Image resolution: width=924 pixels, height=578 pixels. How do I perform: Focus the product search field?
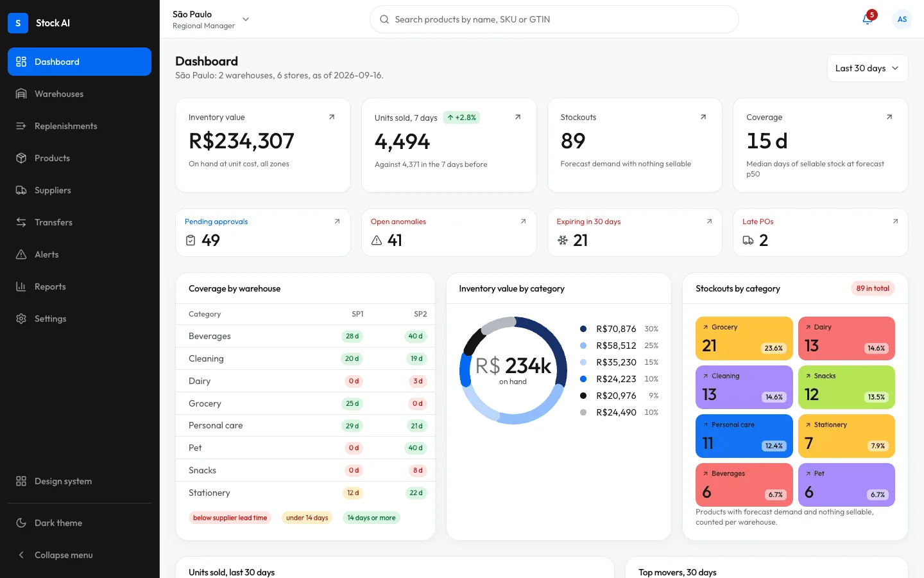click(x=554, y=19)
